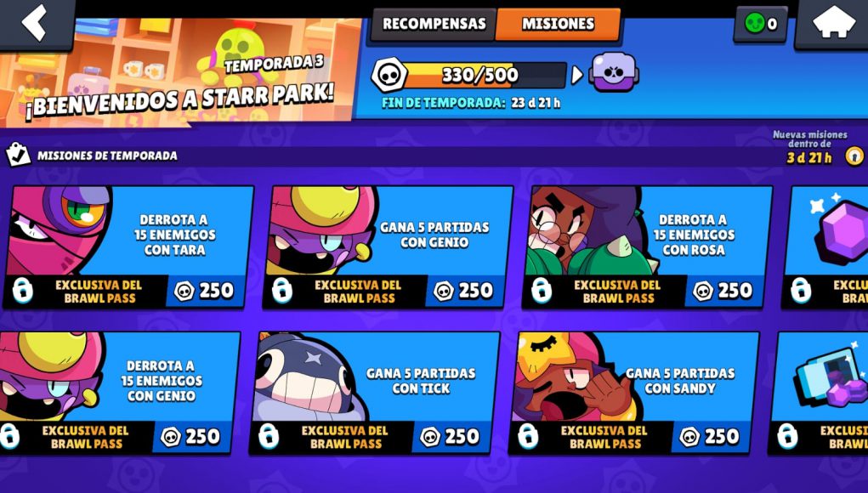Tap the green skull currency counter
The image size is (868, 493).
coord(761,24)
